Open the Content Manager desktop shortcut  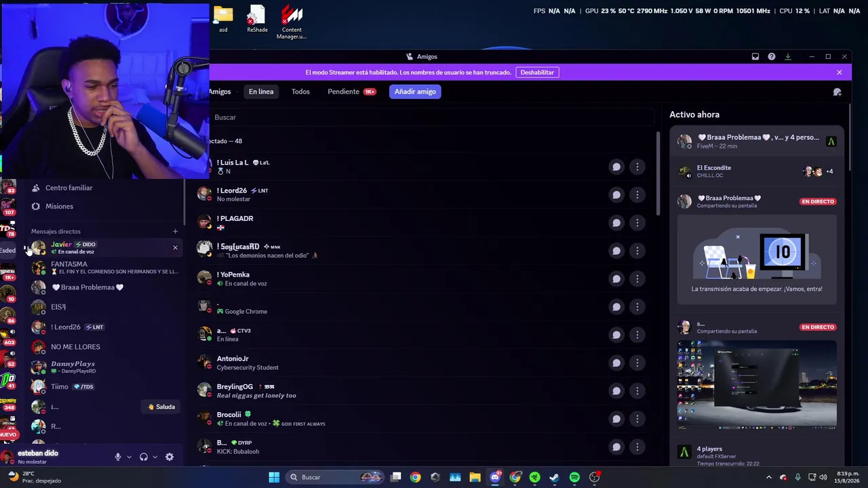pos(292,22)
